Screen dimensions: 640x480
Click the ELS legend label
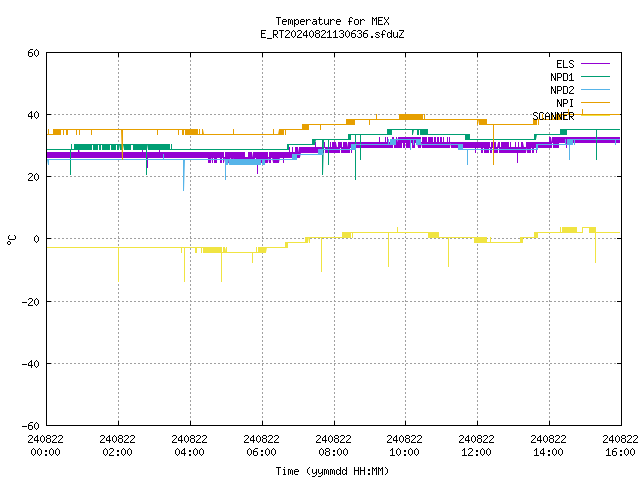click(565, 64)
